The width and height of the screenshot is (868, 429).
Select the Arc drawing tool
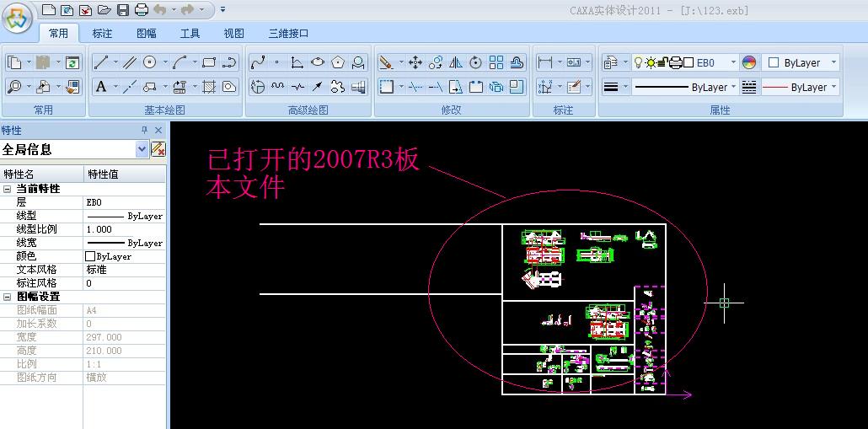[179, 62]
